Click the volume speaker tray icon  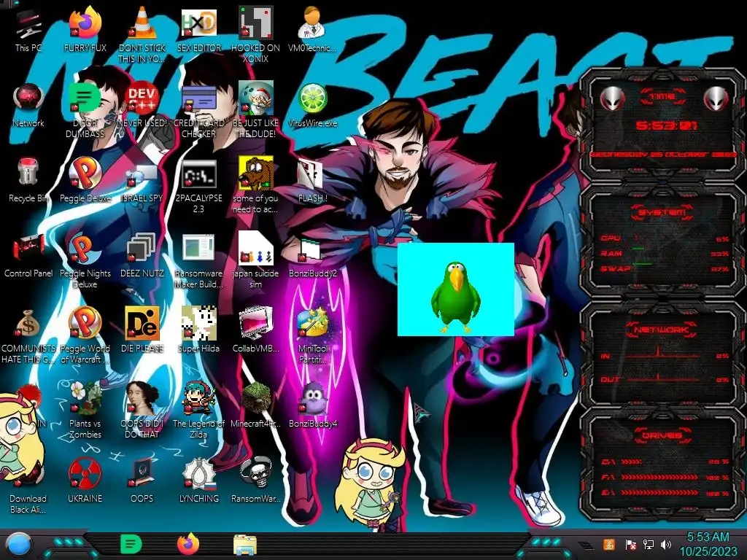point(666,544)
